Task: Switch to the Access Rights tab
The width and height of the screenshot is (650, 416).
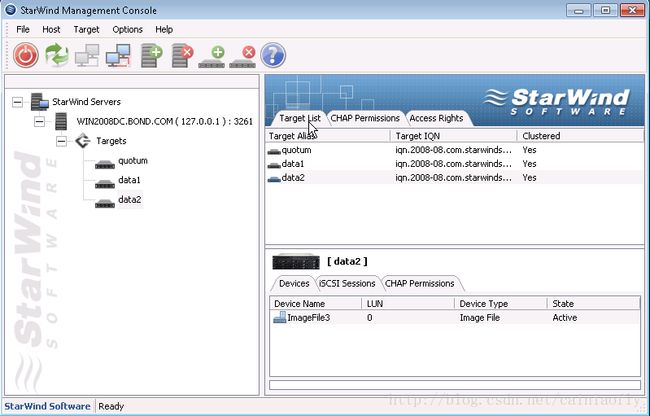Action: click(436, 118)
